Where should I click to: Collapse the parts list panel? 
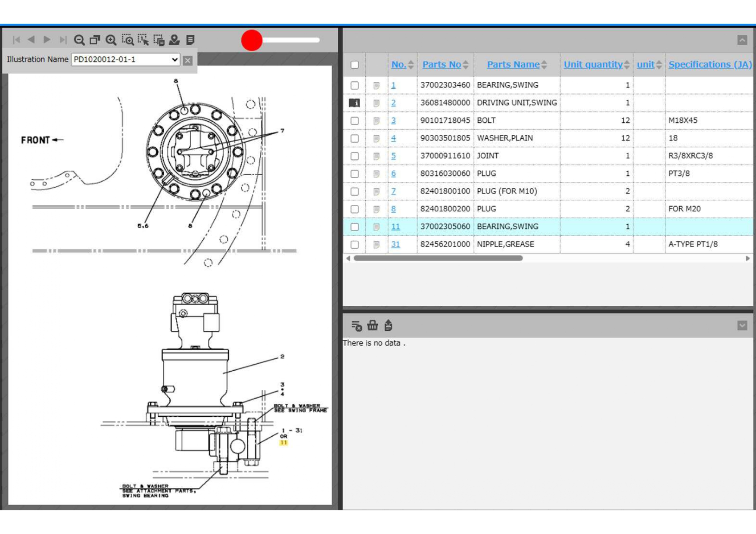pos(742,40)
